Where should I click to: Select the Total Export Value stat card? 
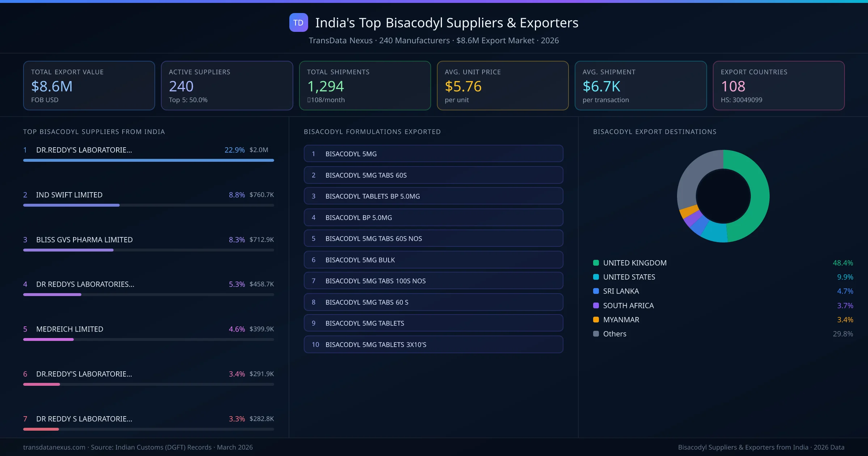(x=89, y=85)
